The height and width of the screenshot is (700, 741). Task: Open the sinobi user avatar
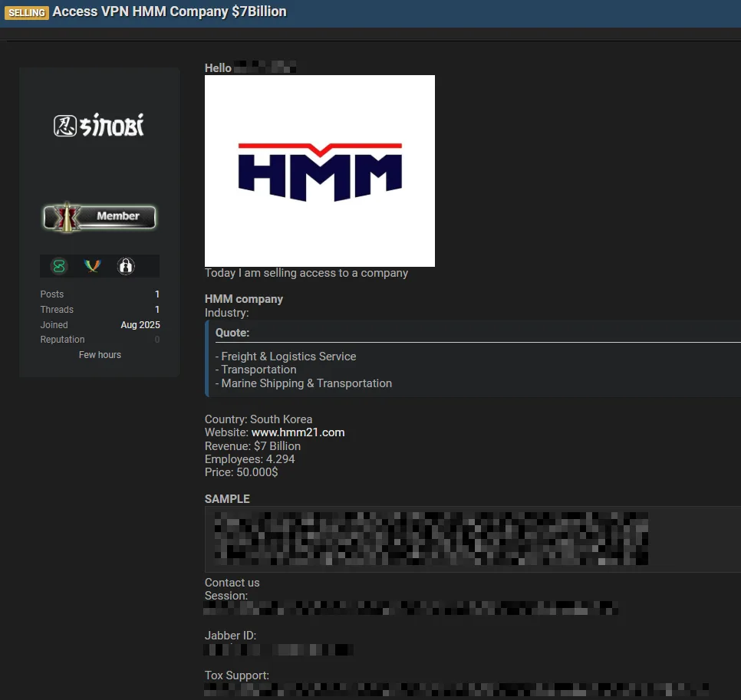coord(99,126)
